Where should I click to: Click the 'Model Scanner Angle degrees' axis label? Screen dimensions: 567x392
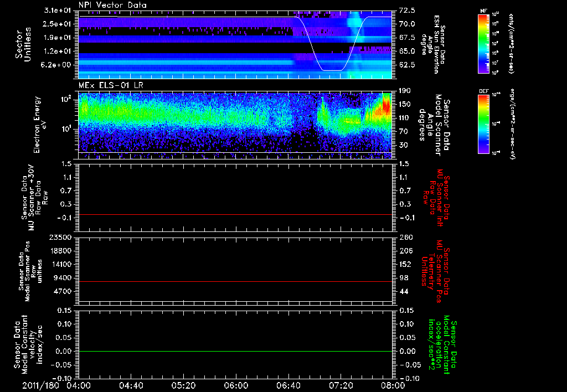point(434,126)
